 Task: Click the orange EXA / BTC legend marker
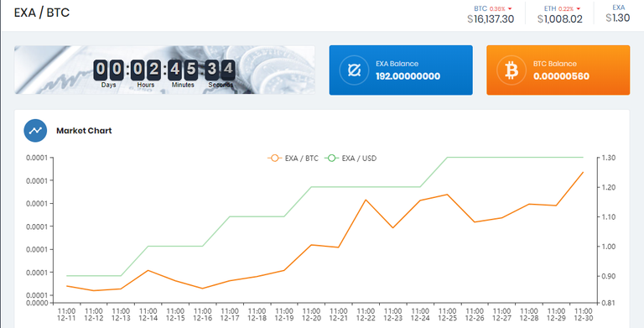click(x=274, y=159)
